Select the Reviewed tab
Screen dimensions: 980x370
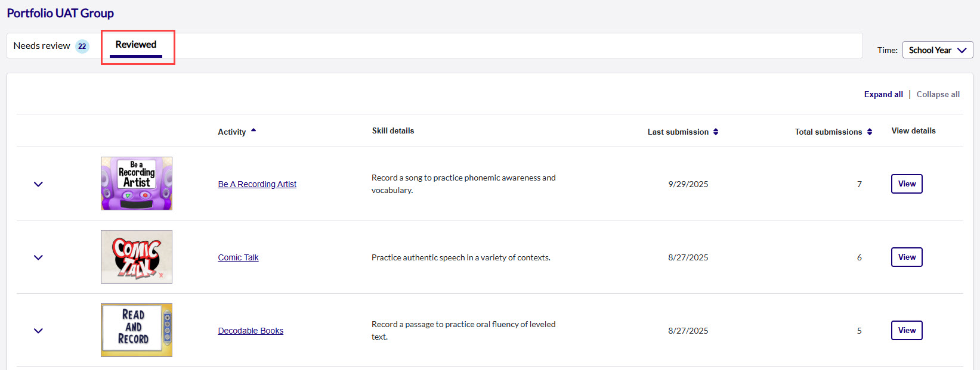coord(136,45)
